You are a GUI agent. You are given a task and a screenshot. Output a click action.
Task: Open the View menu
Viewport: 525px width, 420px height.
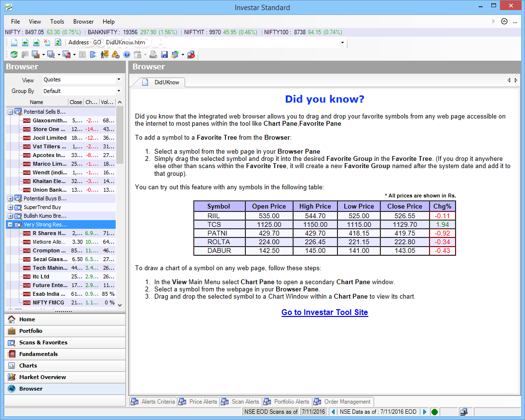coord(35,21)
